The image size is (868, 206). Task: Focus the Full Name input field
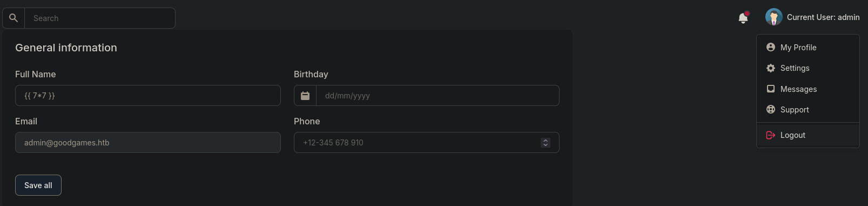[x=148, y=95]
